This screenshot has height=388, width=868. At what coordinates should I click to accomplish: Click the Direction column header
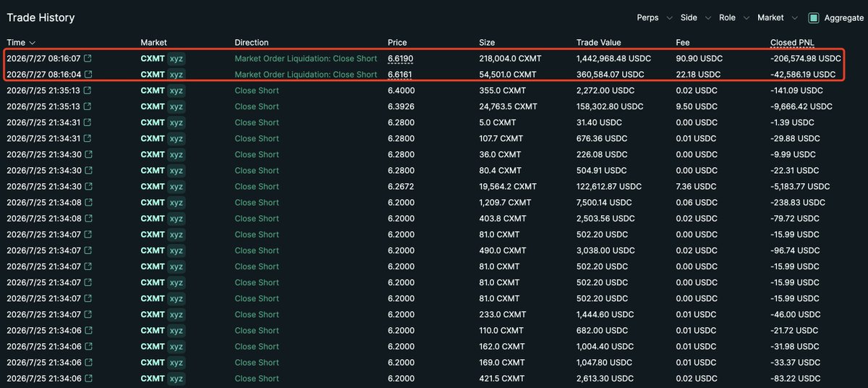point(252,43)
